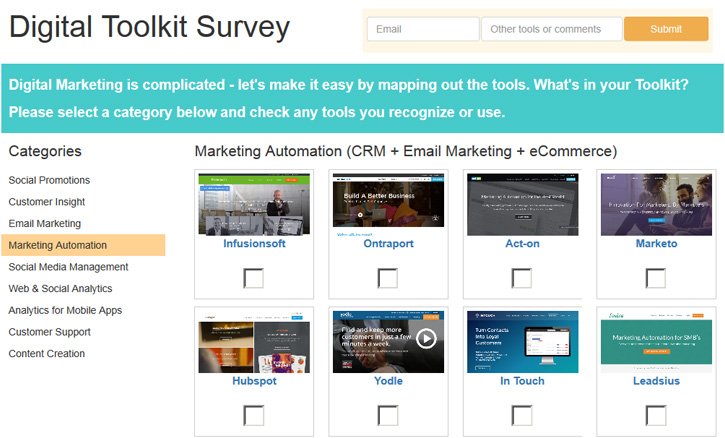Open the Infusionsoft website thumbnail

coord(254,204)
